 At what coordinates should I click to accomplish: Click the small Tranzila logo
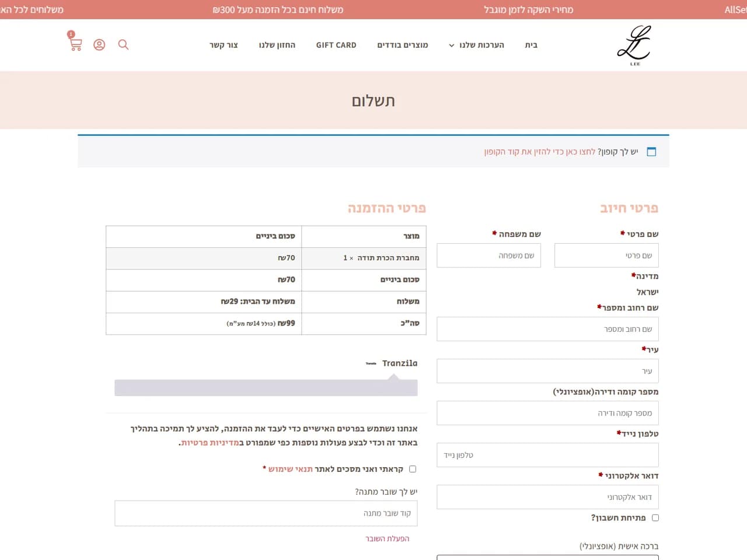click(x=371, y=363)
